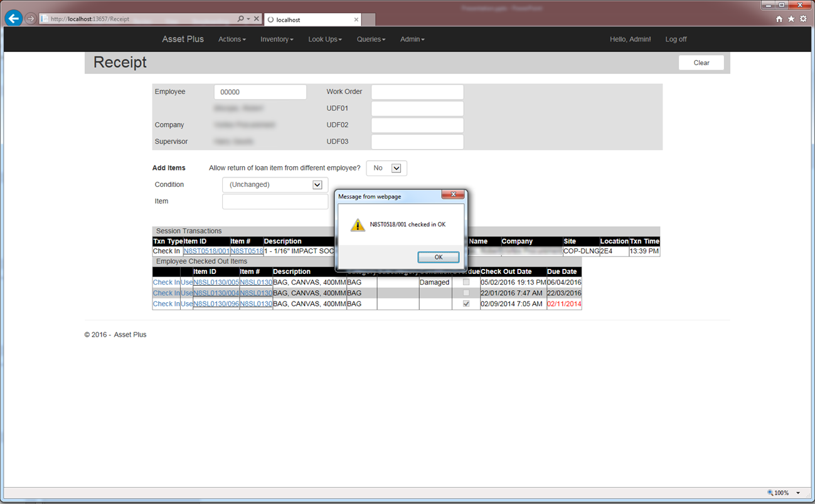The height and width of the screenshot is (504, 815).
Task: Click the Asset Plus brand link
Action: click(x=183, y=39)
